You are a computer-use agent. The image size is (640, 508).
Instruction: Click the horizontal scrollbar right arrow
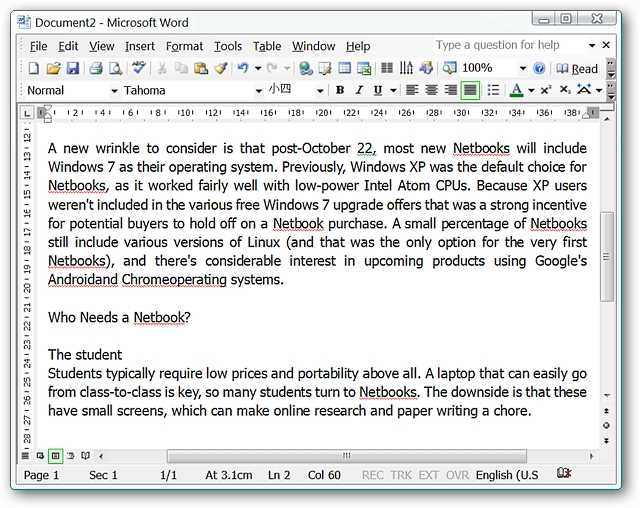(x=591, y=456)
